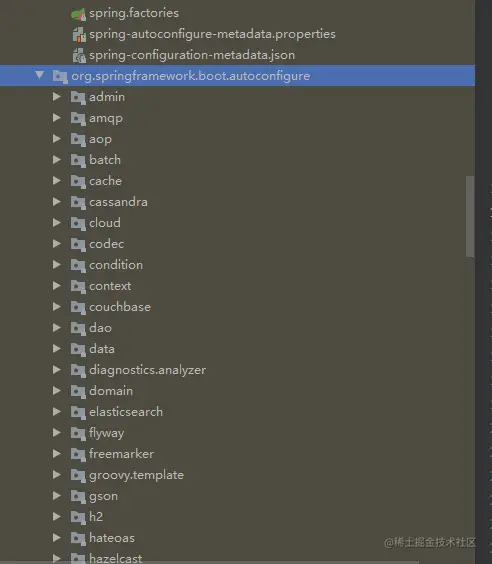Click the freemarker package folder icon
492x564 pixels.
tap(78, 454)
